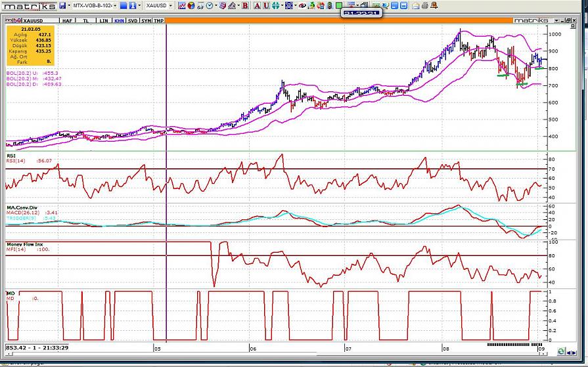This screenshot has width=588, height=367.
Task: Click the eye icon in toolbar
Action: [302, 5]
